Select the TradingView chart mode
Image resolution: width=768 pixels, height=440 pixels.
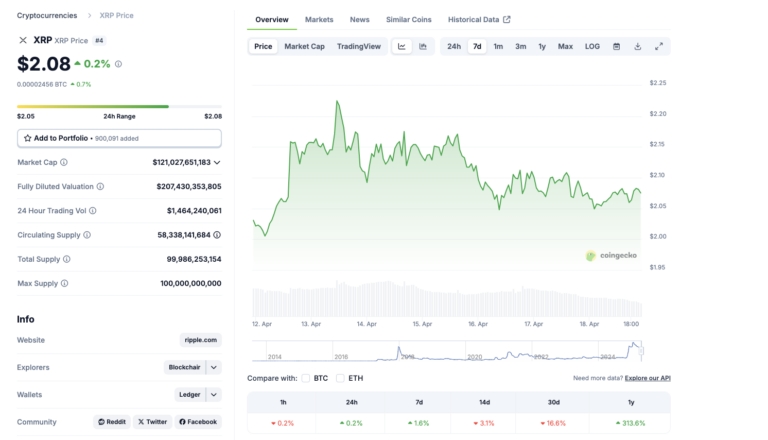(359, 47)
